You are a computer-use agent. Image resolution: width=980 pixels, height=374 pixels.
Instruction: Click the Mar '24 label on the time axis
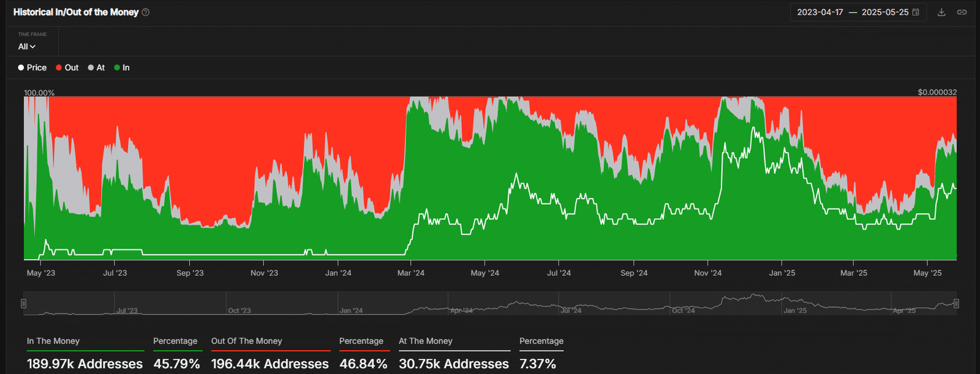411,273
